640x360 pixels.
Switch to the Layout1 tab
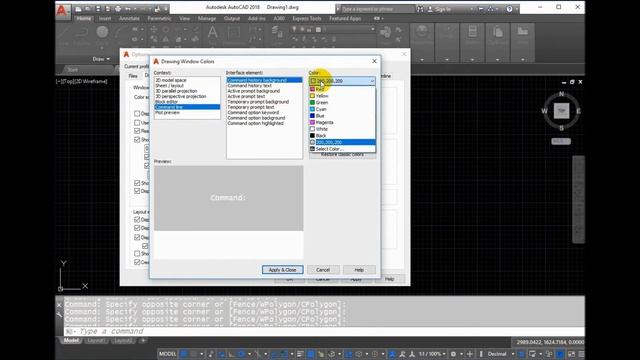pyautogui.click(x=96, y=340)
